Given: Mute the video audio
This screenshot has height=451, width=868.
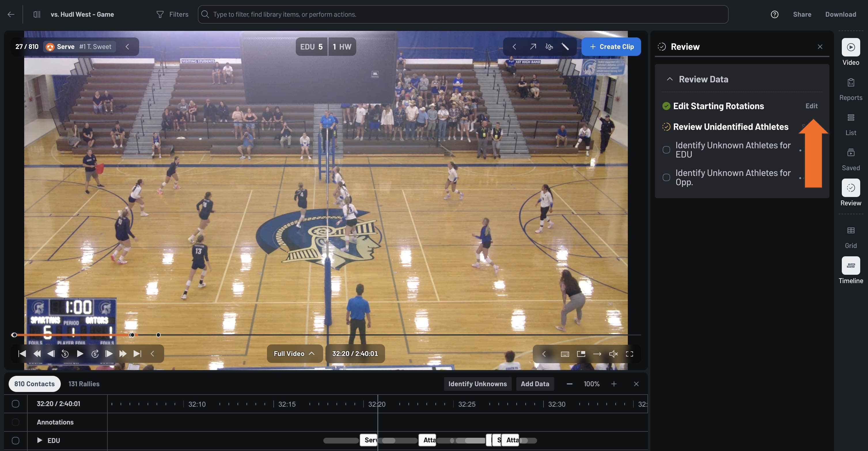Looking at the screenshot, I should click(613, 354).
